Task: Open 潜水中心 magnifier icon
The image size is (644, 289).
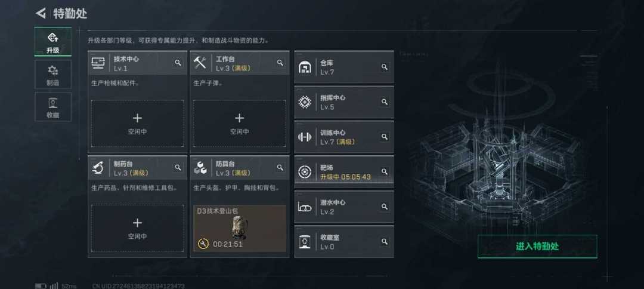Action: 385,207
